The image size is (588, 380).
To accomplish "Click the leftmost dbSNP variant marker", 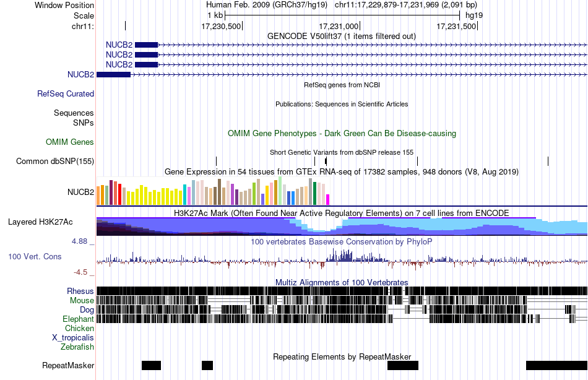I will click(217, 162).
